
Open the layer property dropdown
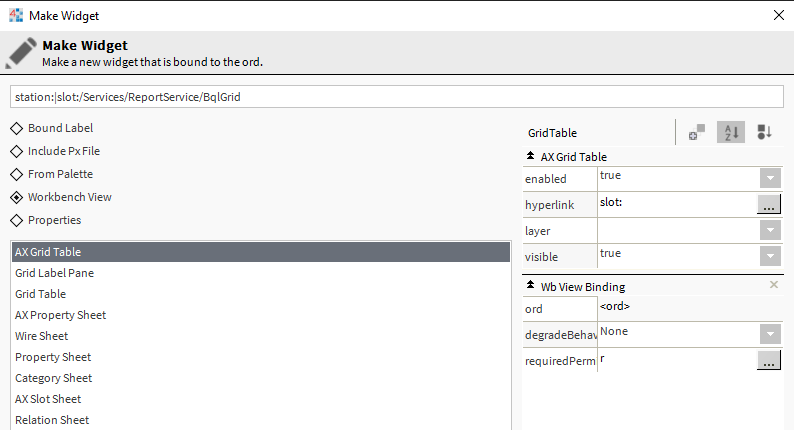(769, 230)
